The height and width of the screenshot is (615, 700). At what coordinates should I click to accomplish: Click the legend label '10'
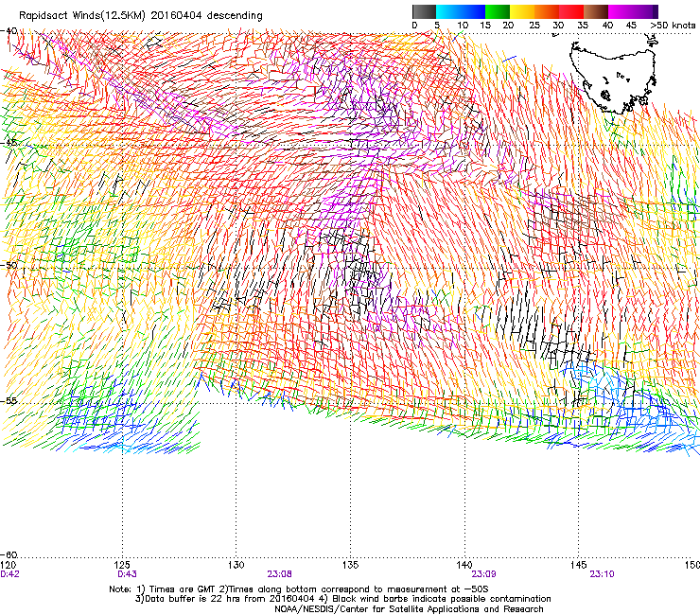pyautogui.click(x=463, y=26)
